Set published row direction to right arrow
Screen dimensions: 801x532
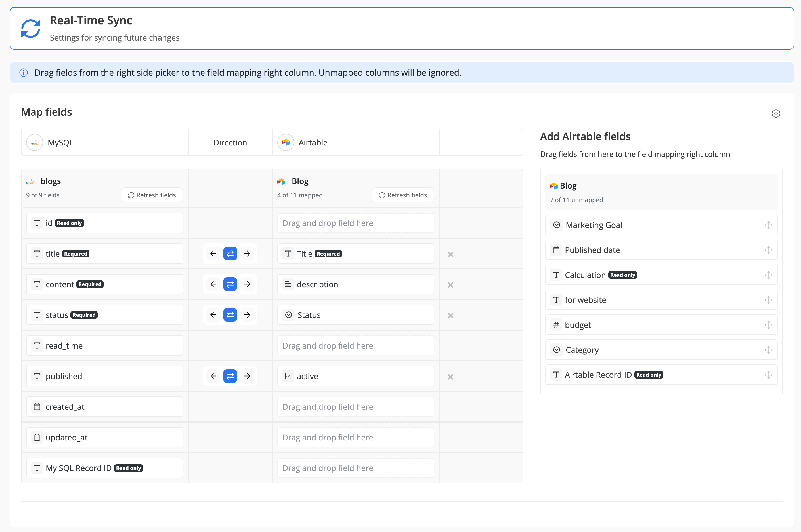[247, 376]
